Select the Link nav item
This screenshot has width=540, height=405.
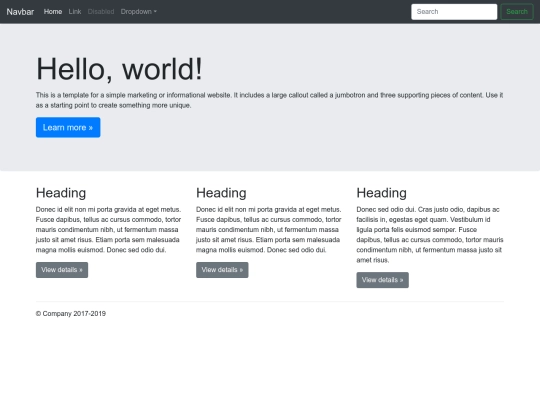[75, 12]
